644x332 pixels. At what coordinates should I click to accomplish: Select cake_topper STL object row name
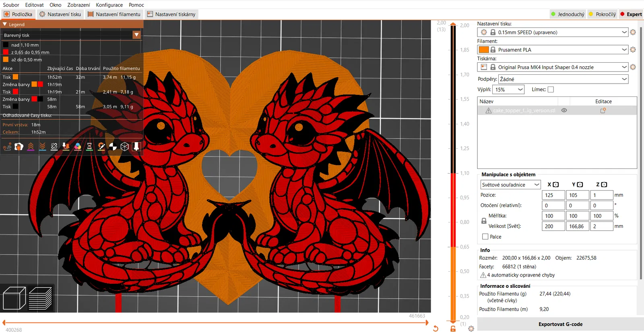tap(524, 111)
